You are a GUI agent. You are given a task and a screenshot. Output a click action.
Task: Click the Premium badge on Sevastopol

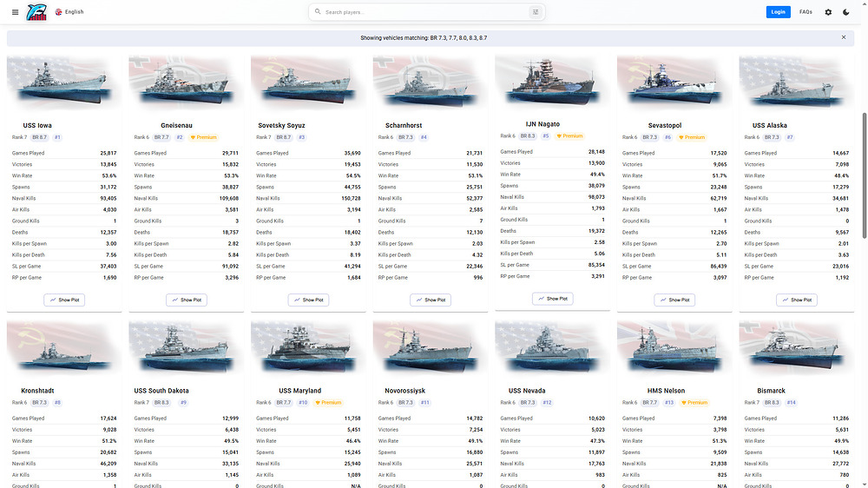pos(692,137)
